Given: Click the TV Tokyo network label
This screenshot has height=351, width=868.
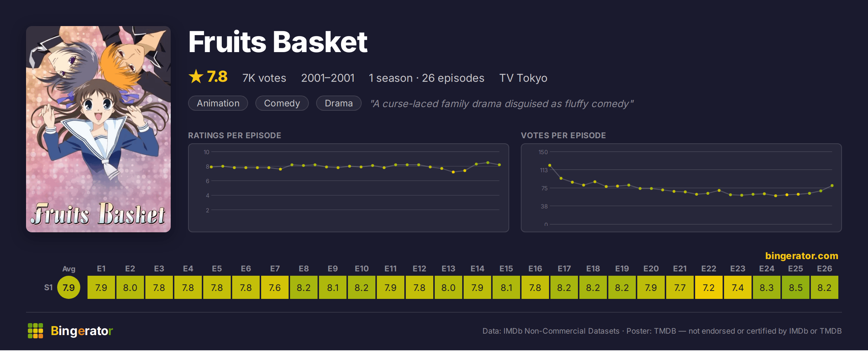Looking at the screenshot, I should point(523,78).
